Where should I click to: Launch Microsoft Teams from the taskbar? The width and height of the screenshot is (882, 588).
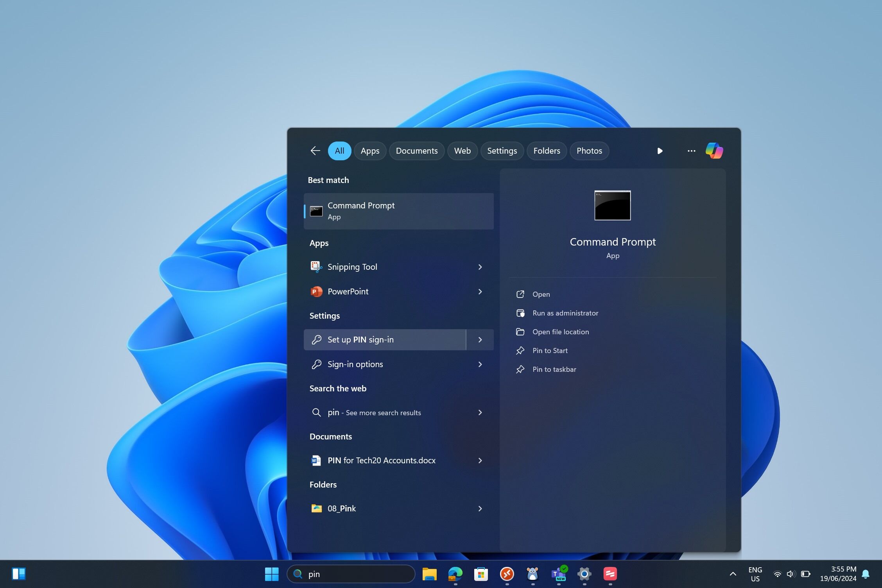click(558, 574)
